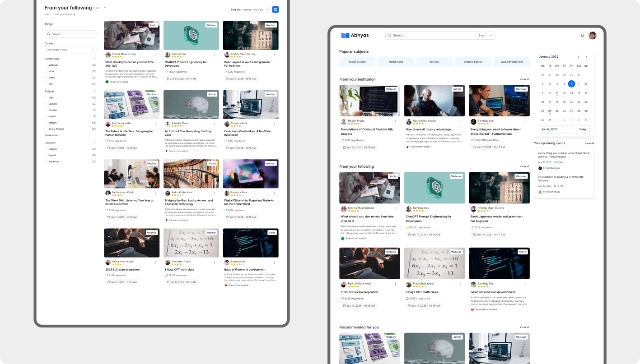Open three-dot menu on AI, Ethics & You card
Viewport: 640px width, 364px height.
(215, 124)
